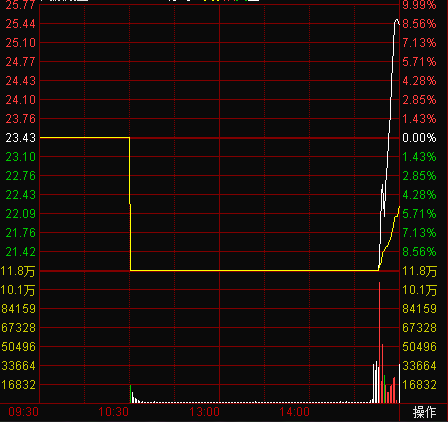Click the white volume bar at the closing time

[399, 383]
